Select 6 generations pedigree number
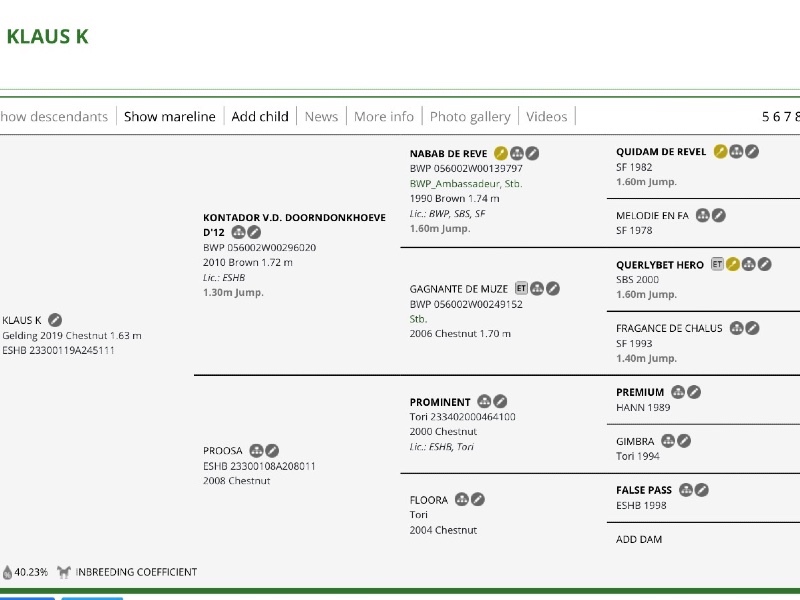 777,117
